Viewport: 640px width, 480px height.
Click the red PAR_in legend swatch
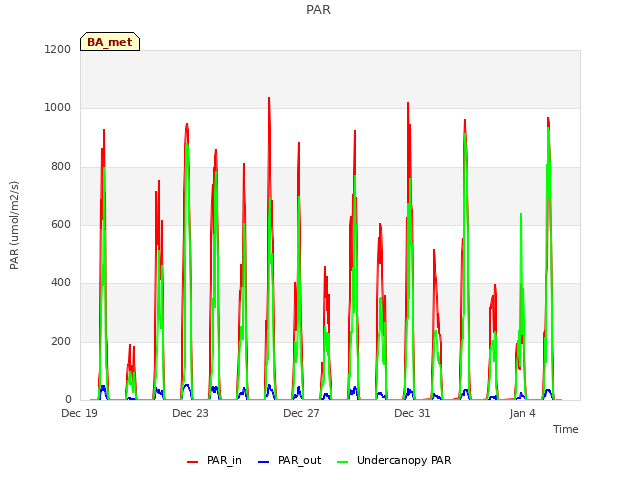192,462
